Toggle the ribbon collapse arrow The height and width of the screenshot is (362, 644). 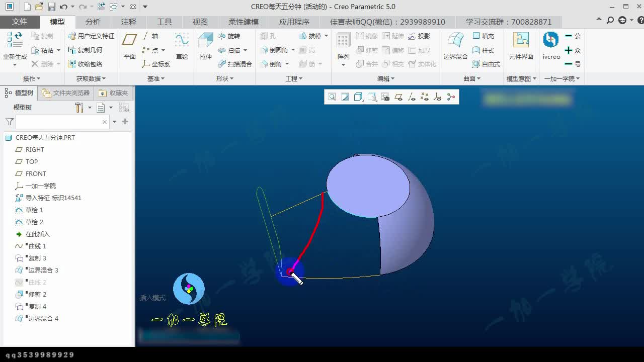tap(599, 20)
